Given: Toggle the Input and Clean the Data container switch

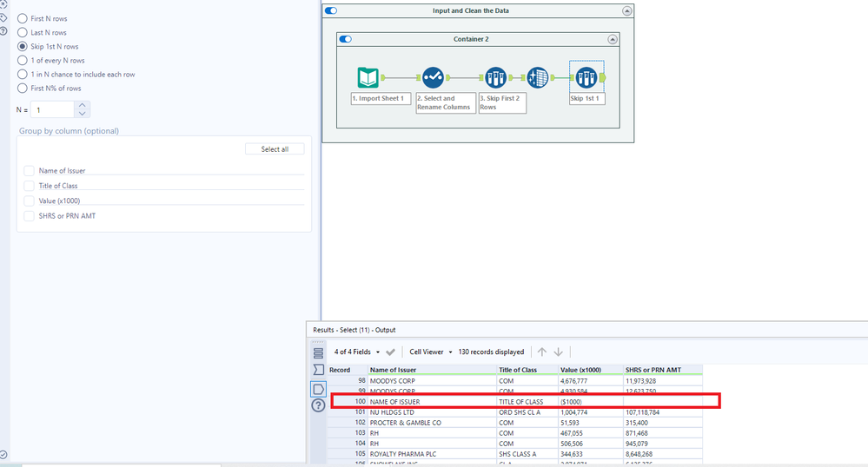Looking at the screenshot, I should pos(331,10).
